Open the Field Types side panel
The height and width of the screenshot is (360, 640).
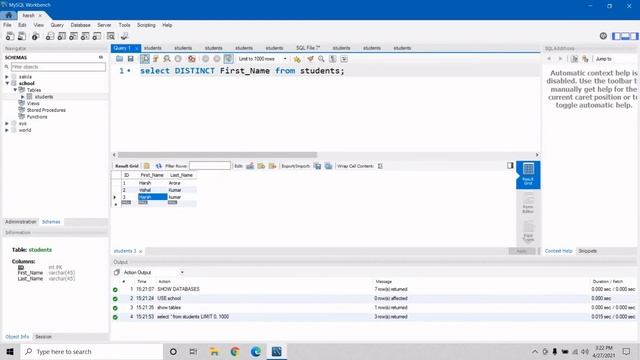coord(528,231)
